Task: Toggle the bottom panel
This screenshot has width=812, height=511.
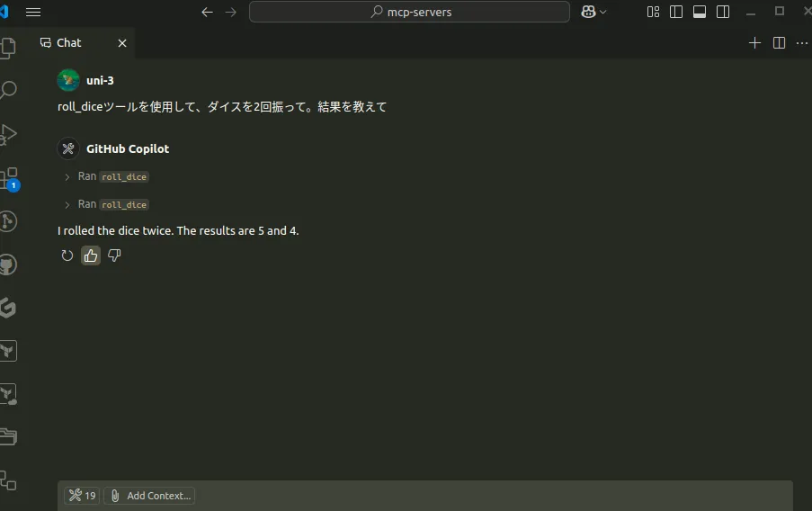Action: (x=700, y=12)
